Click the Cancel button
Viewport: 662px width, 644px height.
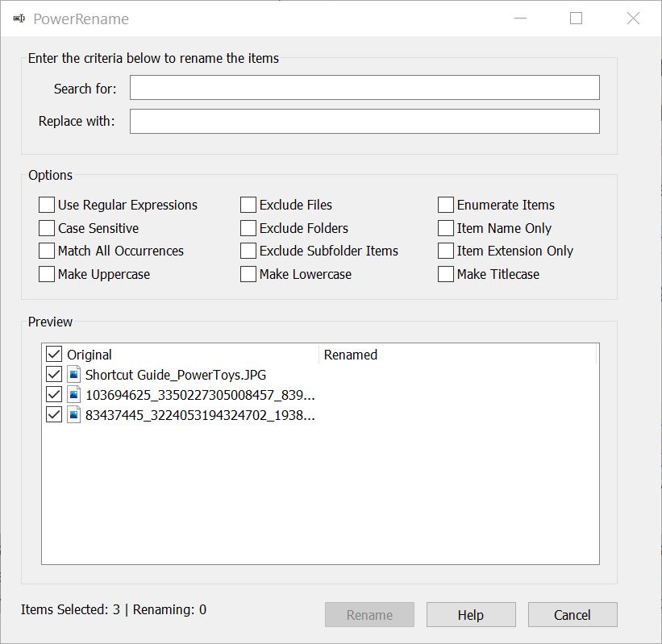[x=572, y=615]
